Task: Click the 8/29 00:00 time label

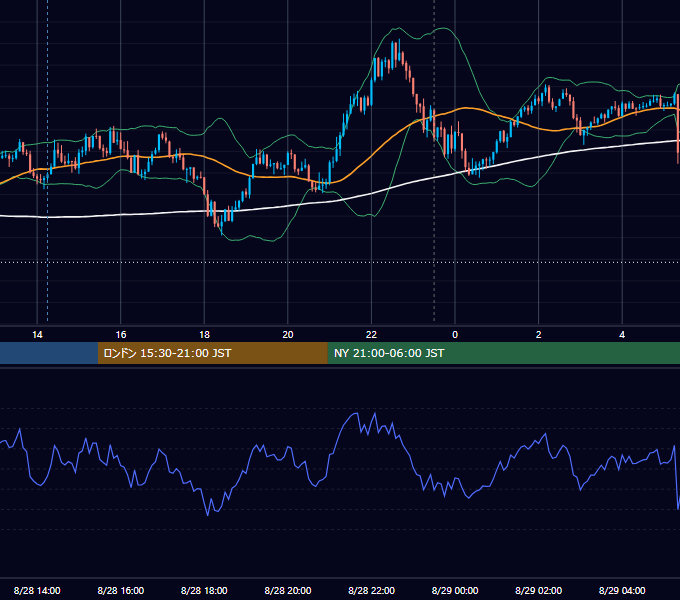Action: [455, 590]
